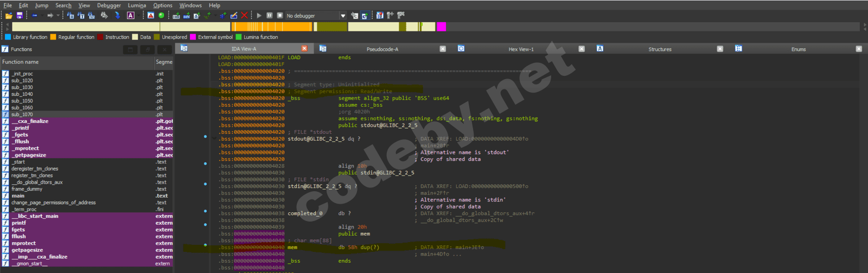Screen dimensions: 868x273
Task: Click the binoculars search icon
Action: (x=104, y=16)
